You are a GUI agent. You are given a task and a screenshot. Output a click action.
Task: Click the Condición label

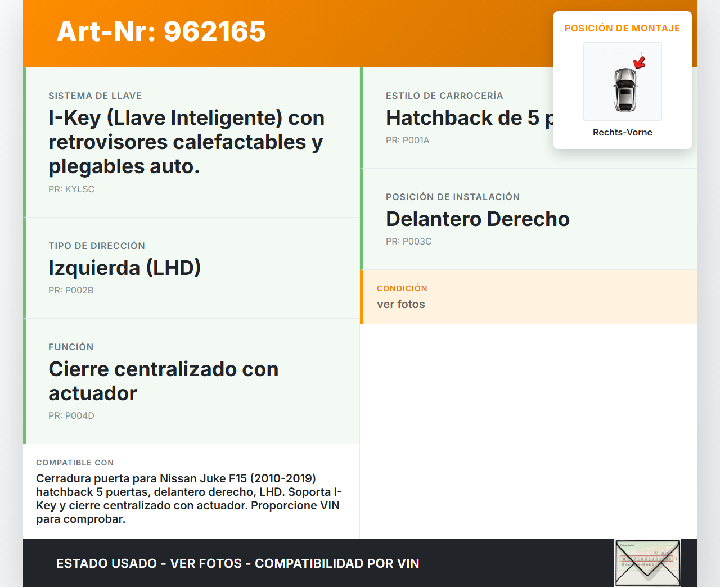(x=402, y=288)
